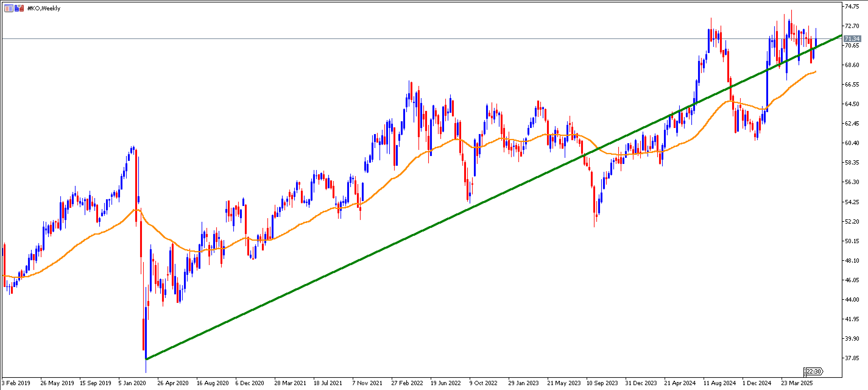Screen dimensions: 868x390
Task: Click the 37.85 price scale label
Action: (852, 358)
